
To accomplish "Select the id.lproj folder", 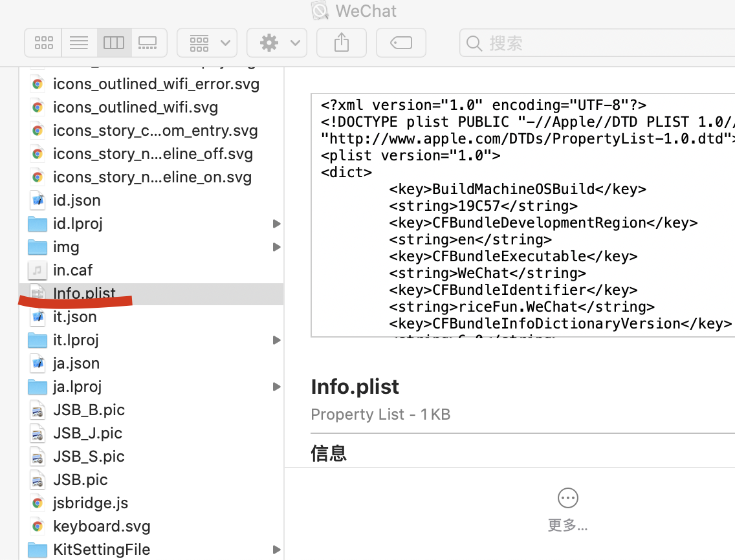I will pos(151,224).
